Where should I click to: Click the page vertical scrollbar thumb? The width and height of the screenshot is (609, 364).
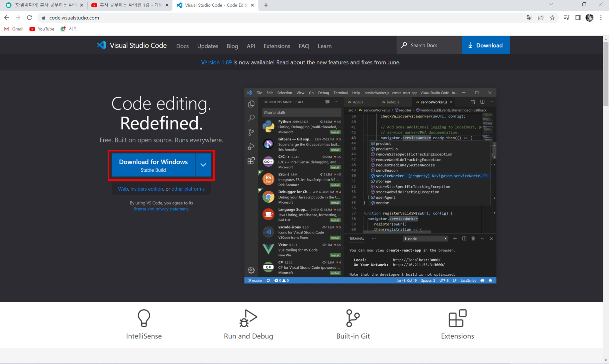point(606,74)
